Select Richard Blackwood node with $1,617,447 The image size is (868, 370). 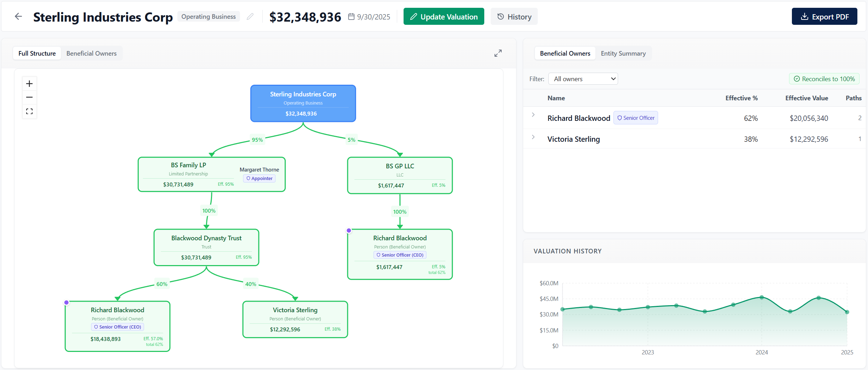(400, 254)
